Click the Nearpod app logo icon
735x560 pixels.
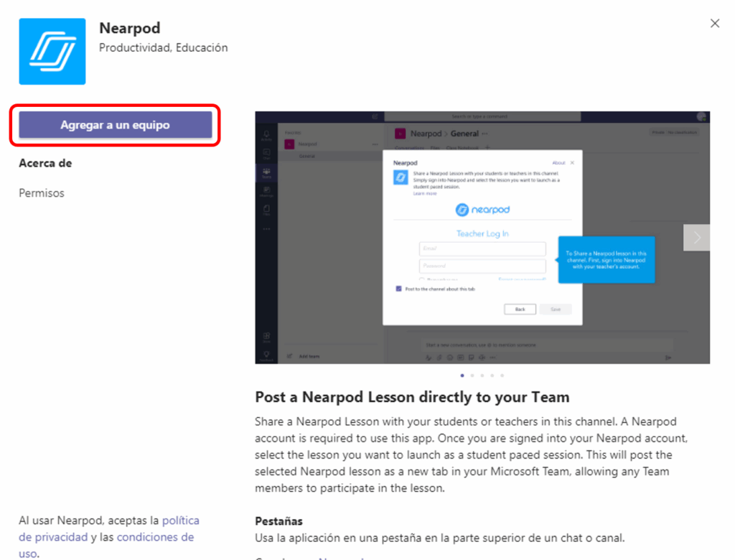pyautogui.click(x=52, y=52)
